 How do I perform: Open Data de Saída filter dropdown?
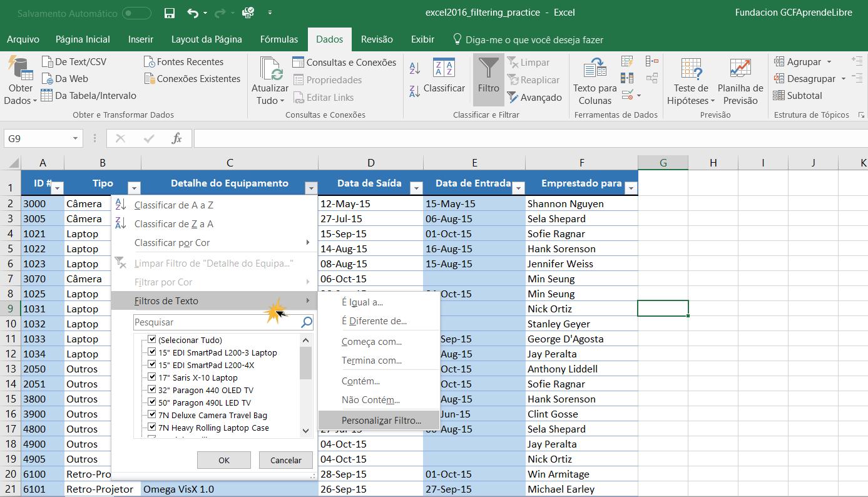[416, 188]
